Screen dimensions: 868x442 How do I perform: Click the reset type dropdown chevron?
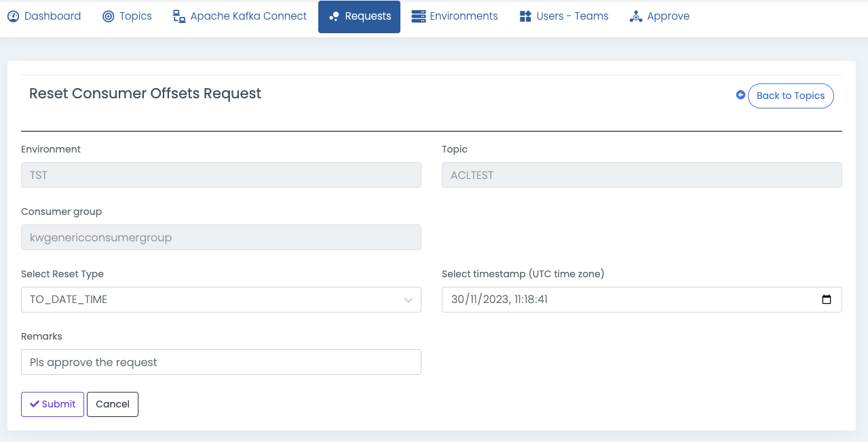click(x=409, y=300)
